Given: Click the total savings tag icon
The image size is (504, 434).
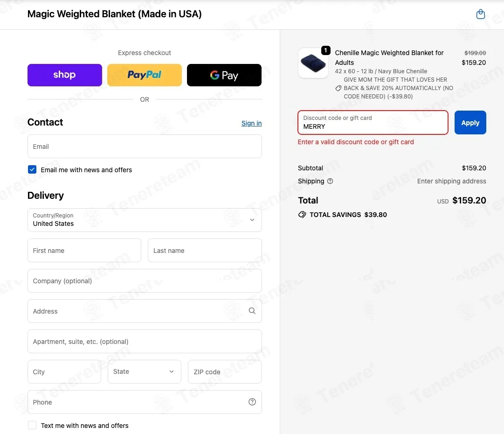Looking at the screenshot, I should [x=302, y=215].
